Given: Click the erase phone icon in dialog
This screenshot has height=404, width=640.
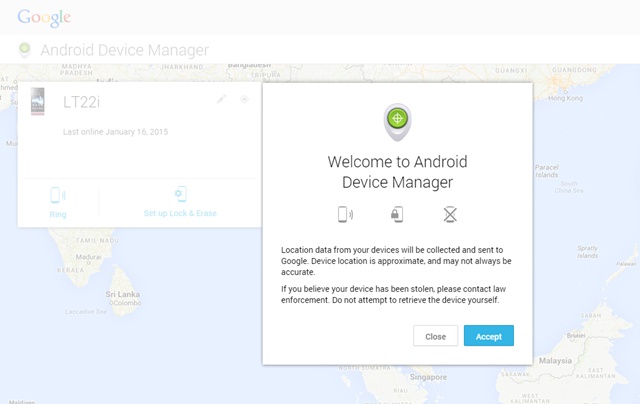Looking at the screenshot, I should pyautogui.click(x=450, y=214).
